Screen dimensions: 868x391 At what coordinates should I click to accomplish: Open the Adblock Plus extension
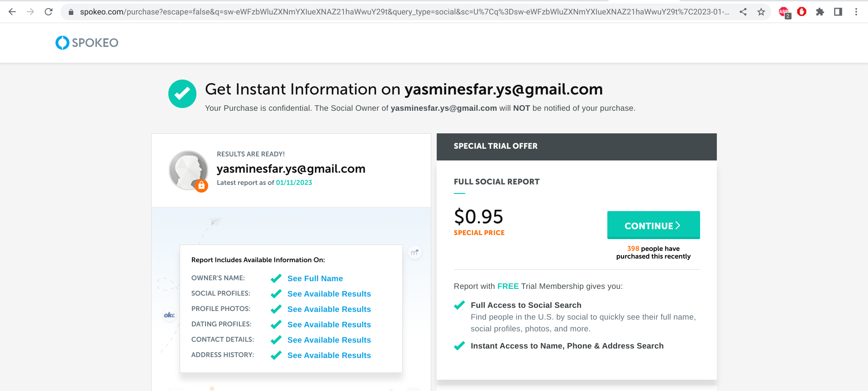tap(784, 12)
